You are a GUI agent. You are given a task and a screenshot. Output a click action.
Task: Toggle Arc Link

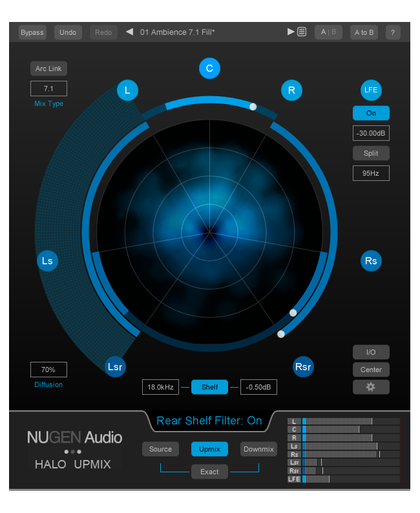coord(48,68)
